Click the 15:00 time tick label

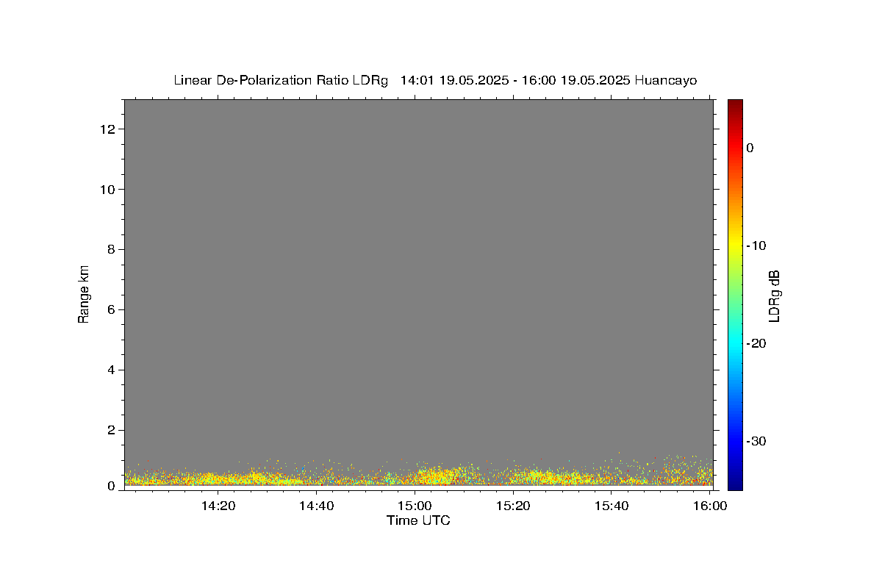click(x=415, y=505)
